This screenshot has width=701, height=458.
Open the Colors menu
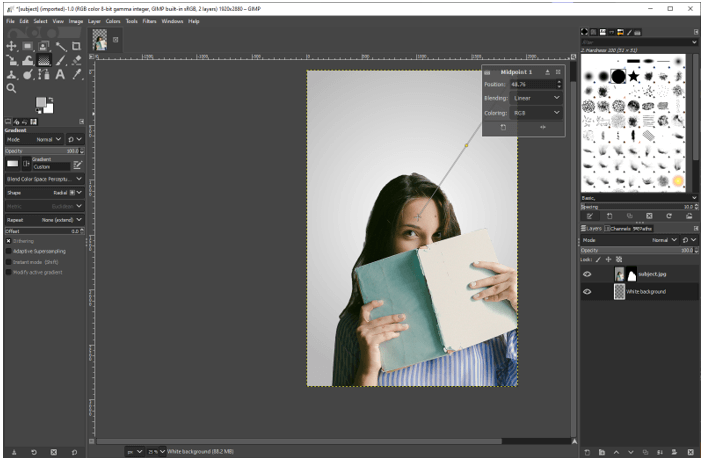point(113,21)
